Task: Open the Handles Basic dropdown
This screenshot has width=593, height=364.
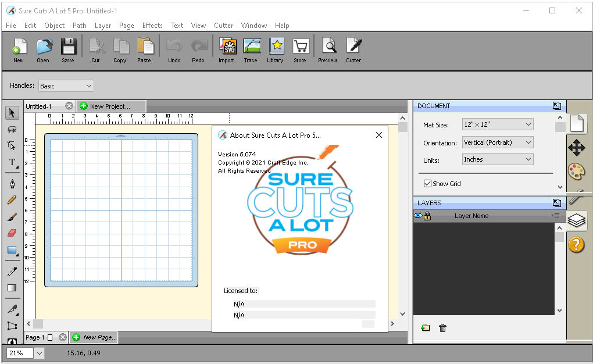Action: click(x=66, y=86)
